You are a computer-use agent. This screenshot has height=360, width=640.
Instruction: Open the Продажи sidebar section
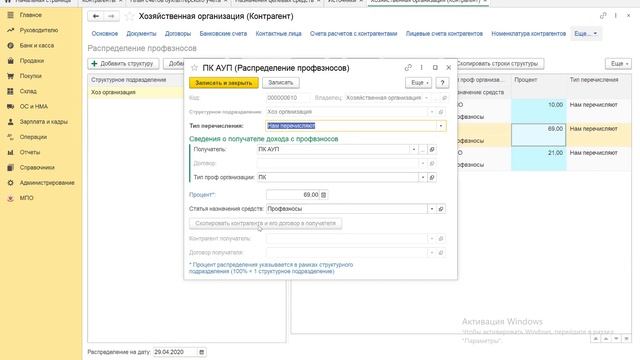31,60
